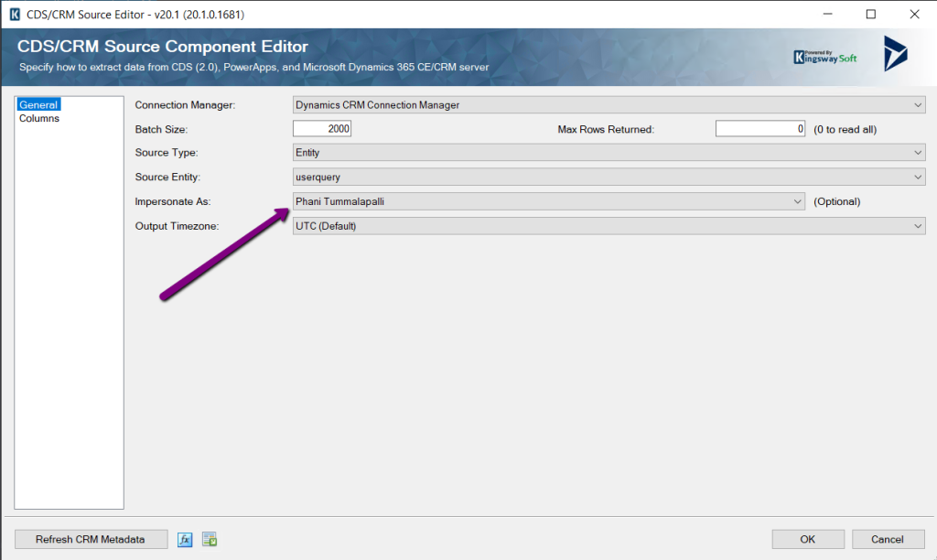Click the documentation icon beside fx

209,539
